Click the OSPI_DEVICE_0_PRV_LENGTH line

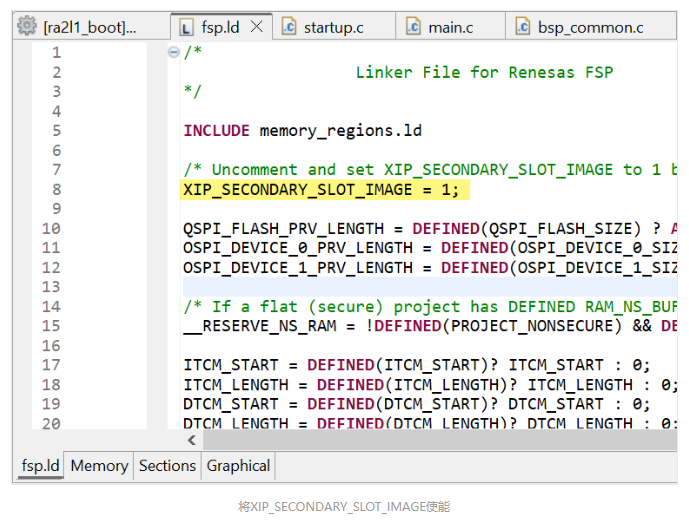pos(430,248)
